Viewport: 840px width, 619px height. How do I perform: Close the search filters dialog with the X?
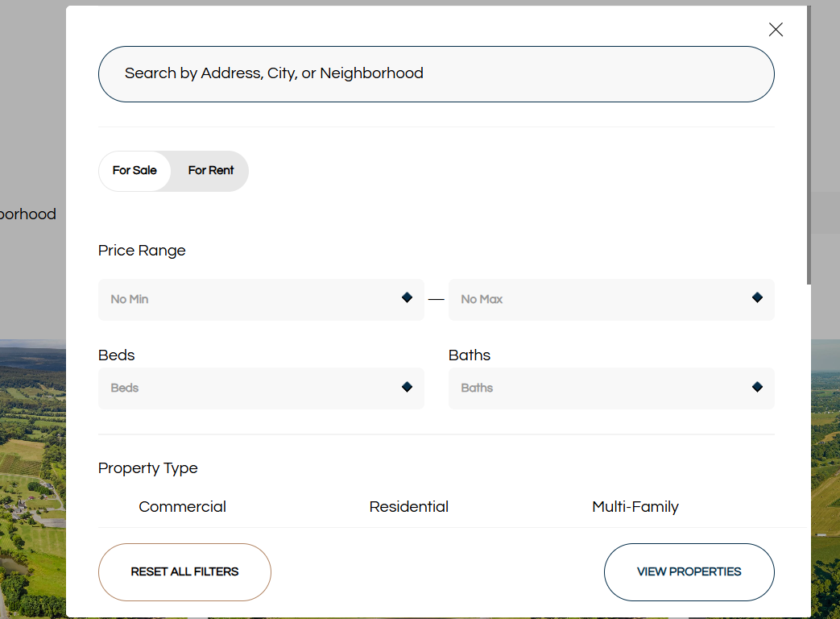click(776, 30)
